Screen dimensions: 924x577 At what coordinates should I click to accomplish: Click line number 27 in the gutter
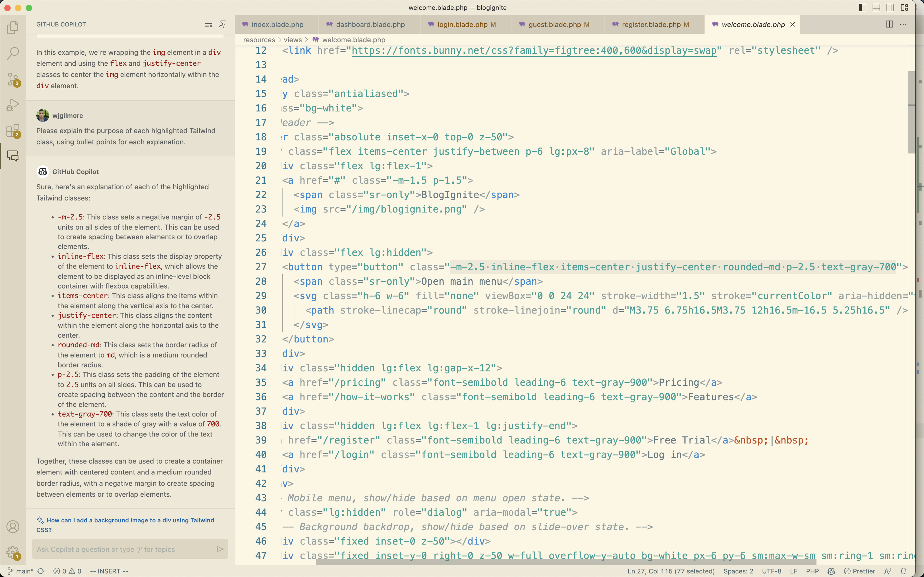pyautogui.click(x=261, y=267)
